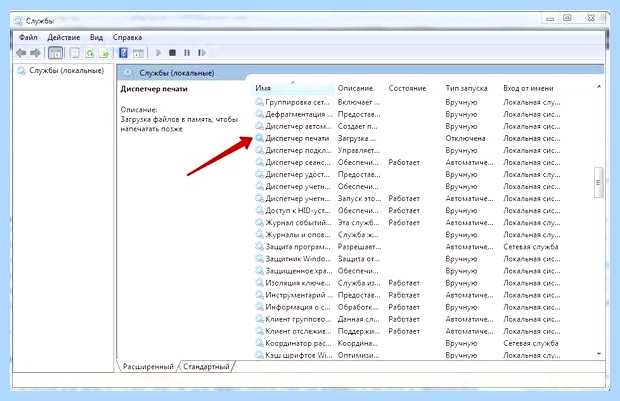Open the Действие menu

point(64,38)
